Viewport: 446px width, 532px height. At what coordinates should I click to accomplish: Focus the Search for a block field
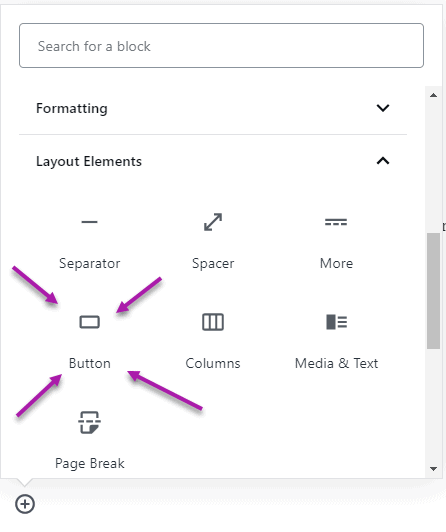coord(221,45)
